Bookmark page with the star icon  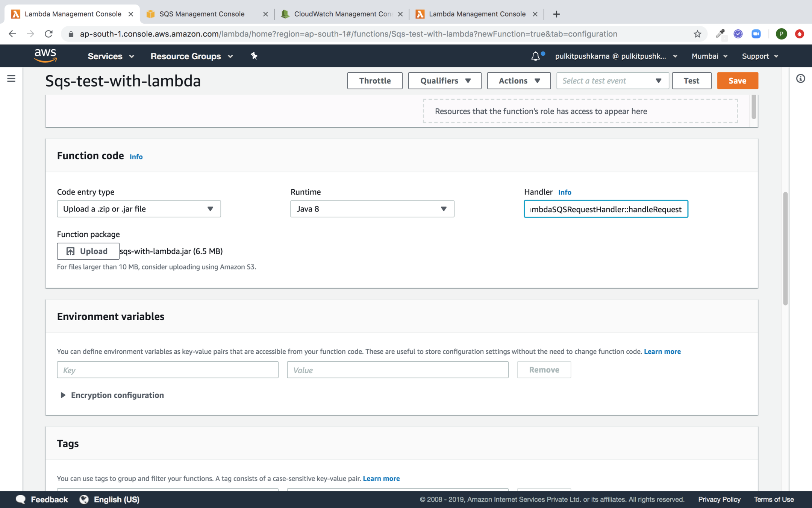697,34
